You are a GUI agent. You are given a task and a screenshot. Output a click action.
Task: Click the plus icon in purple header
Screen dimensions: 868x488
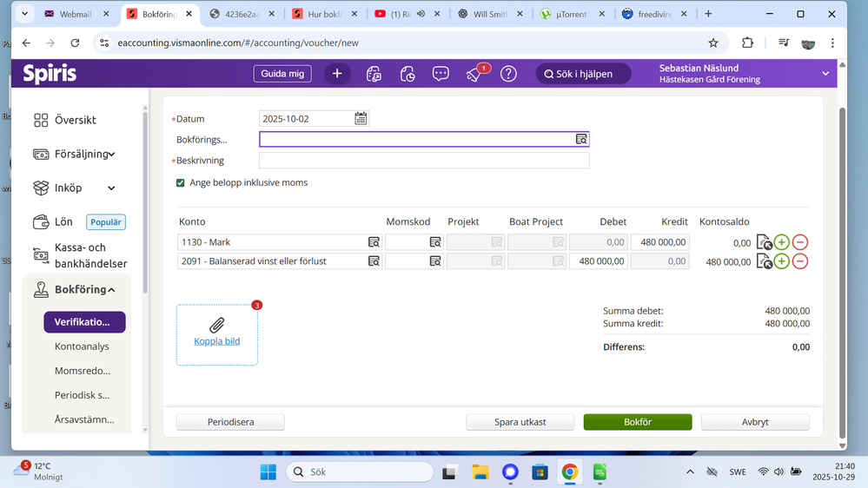tap(337, 74)
